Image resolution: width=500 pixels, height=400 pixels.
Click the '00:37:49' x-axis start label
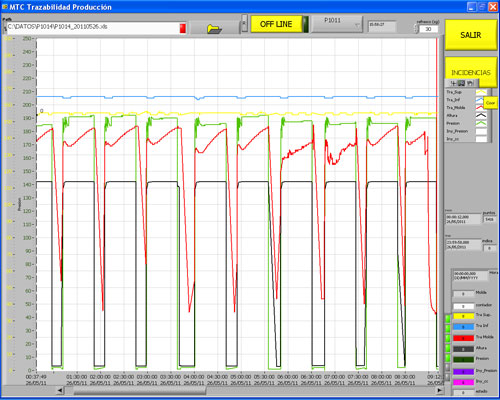[x=36, y=377]
